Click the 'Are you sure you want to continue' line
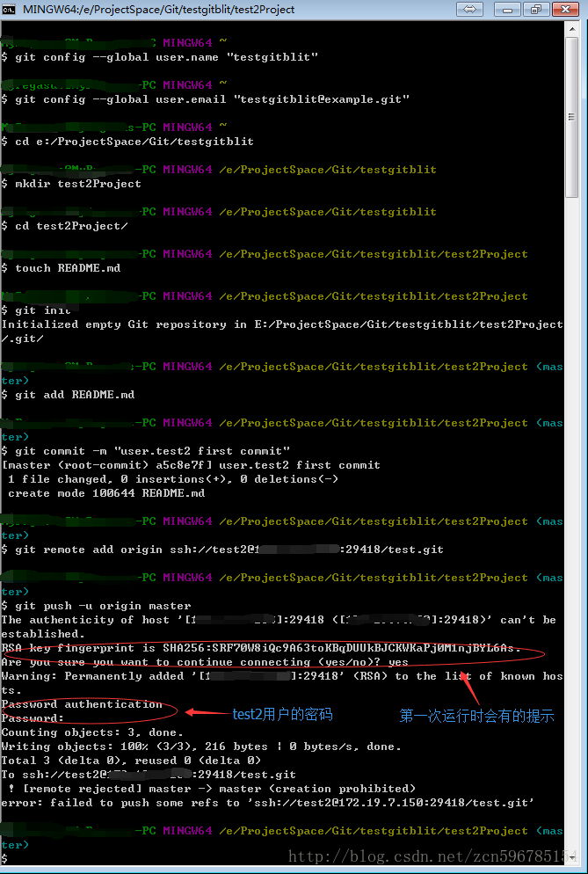The height and width of the screenshot is (874, 588). (x=205, y=662)
